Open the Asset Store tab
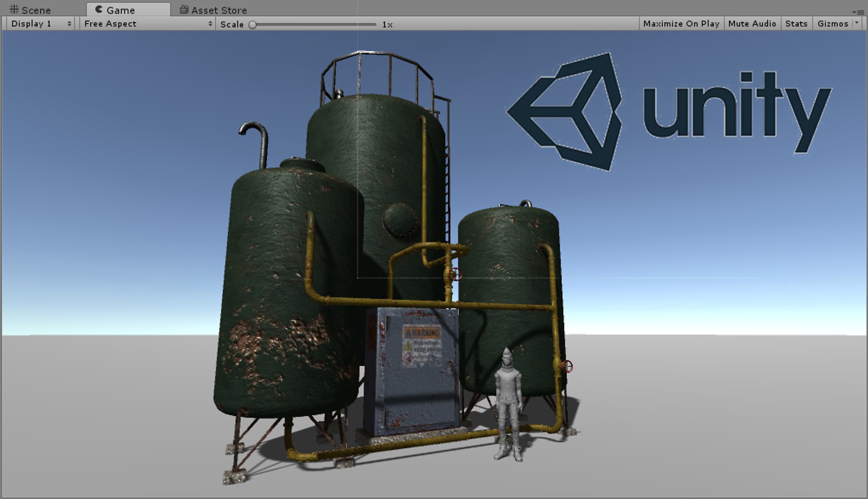Screen dimensions: 868x499 (213, 10)
